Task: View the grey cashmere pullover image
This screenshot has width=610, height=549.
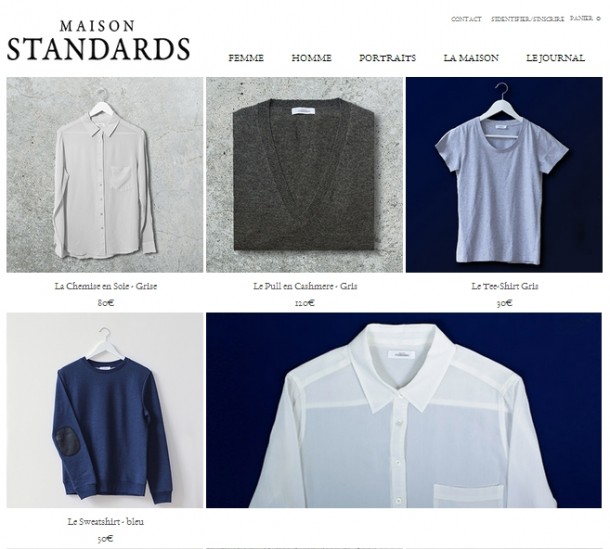Action: coord(304,175)
